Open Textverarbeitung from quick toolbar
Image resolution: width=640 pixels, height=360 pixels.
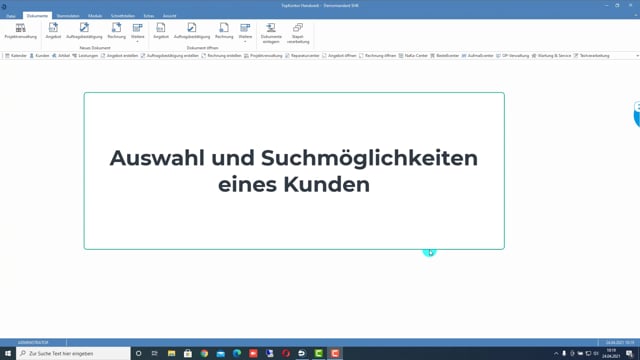(591, 56)
